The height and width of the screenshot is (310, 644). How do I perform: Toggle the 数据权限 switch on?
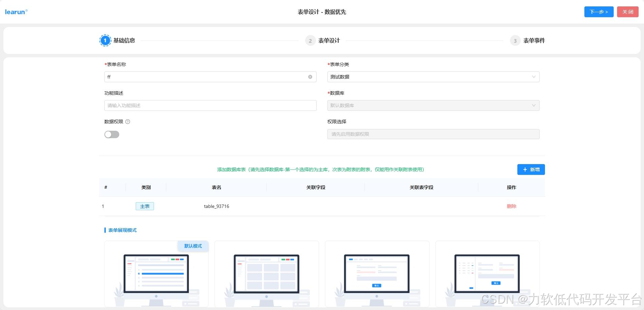click(x=112, y=134)
